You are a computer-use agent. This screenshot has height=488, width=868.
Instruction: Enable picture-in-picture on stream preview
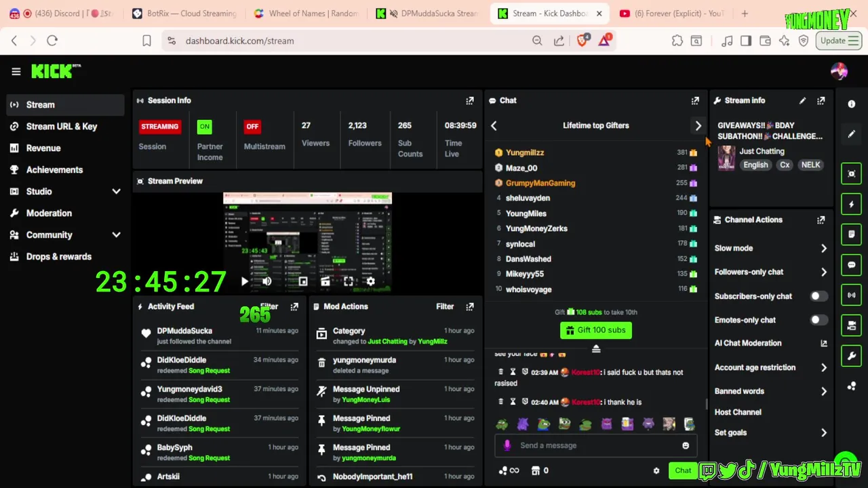(x=303, y=281)
